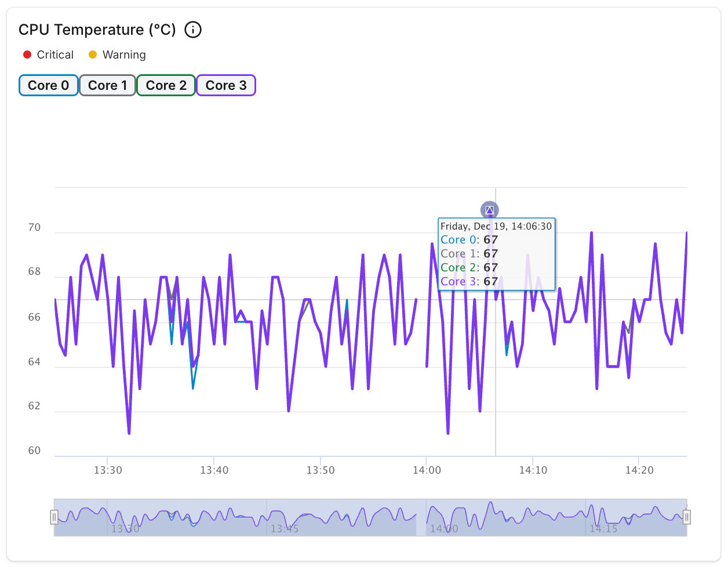This screenshot has height=567, width=728.
Task: Click the Warning legend label
Action: [x=124, y=54]
